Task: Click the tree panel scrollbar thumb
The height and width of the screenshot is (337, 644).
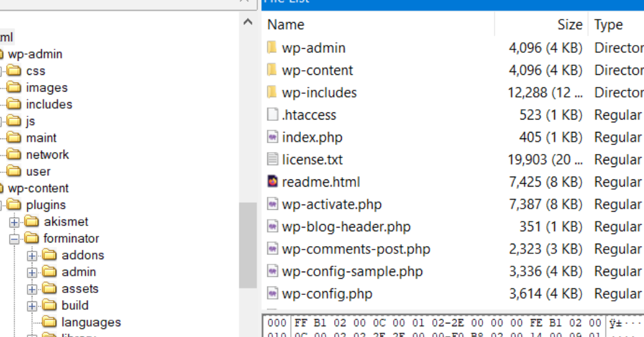Action: 248,245
